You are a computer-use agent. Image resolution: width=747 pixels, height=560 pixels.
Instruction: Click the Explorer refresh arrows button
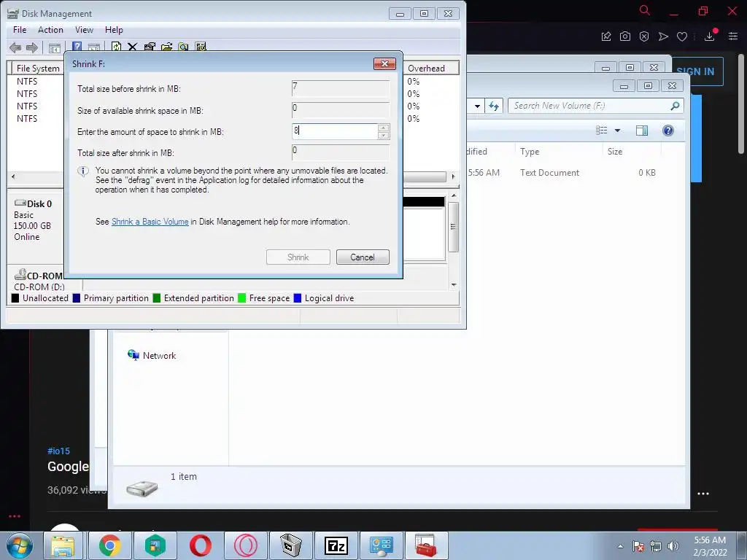point(494,106)
